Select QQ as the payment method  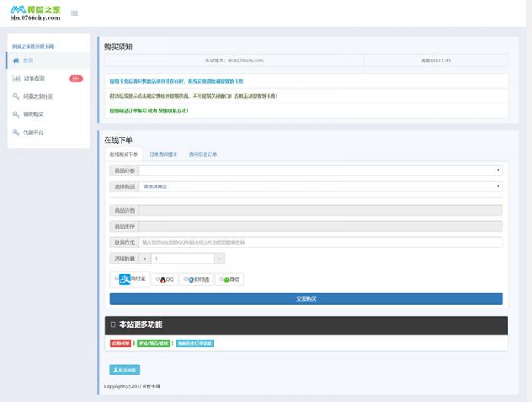[x=157, y=280]
